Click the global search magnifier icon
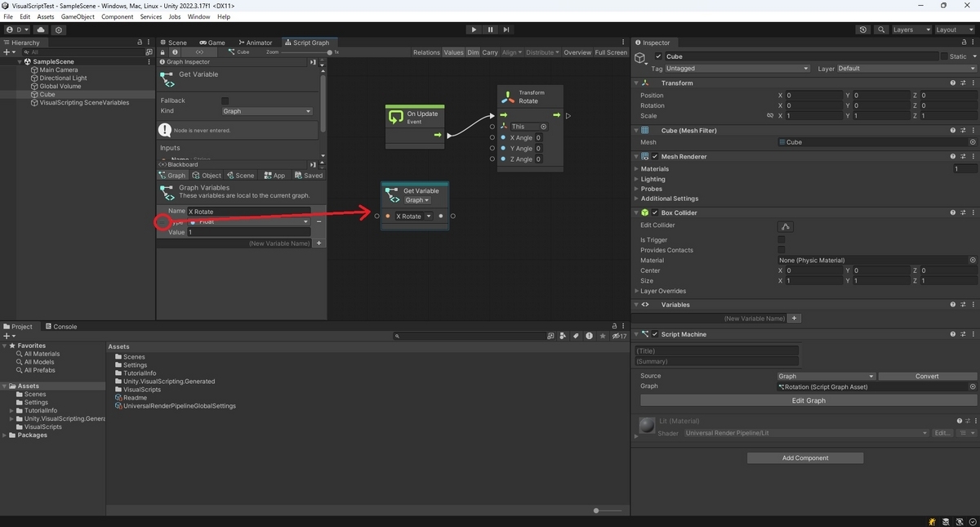 tap(881, 29)
